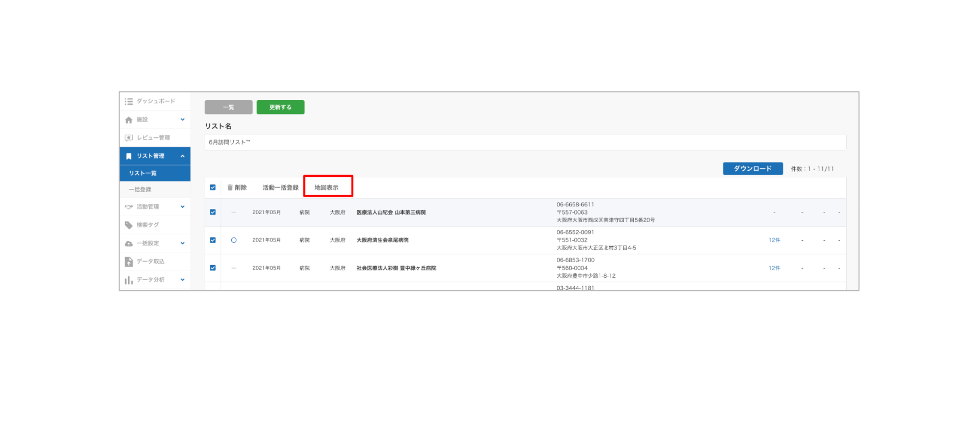Click 地図表示 to show the map

327,187
